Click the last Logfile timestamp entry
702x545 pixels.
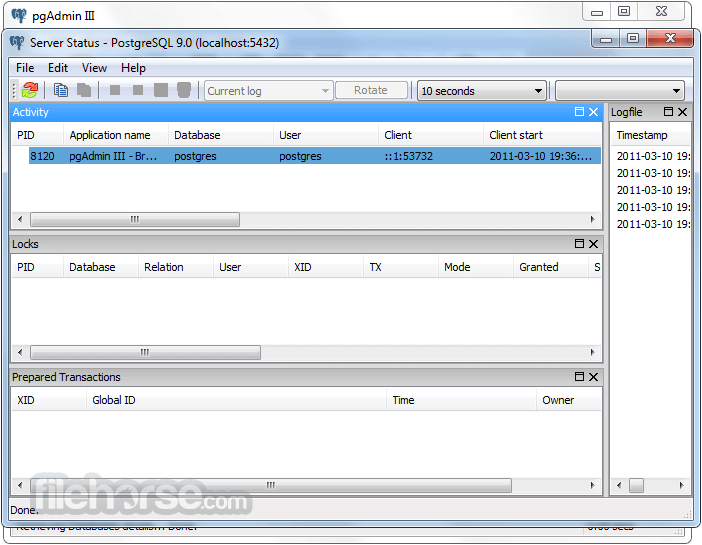(x=653, y=224)
